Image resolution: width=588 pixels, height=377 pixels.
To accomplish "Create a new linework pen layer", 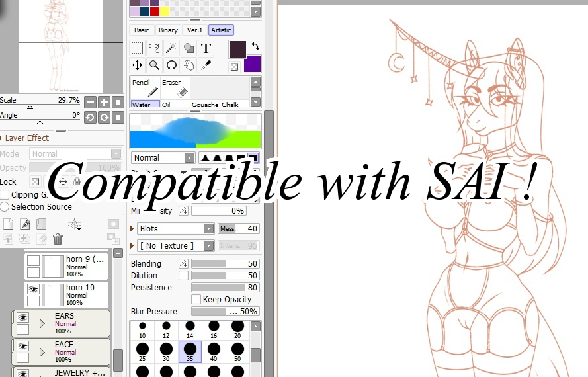I will 25,224.
